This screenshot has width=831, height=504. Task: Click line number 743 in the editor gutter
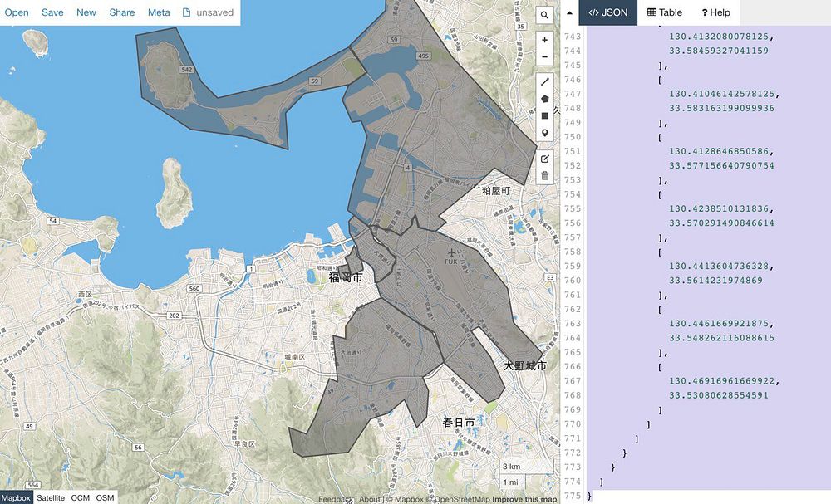pyautogui.click(x=573, y=37)
